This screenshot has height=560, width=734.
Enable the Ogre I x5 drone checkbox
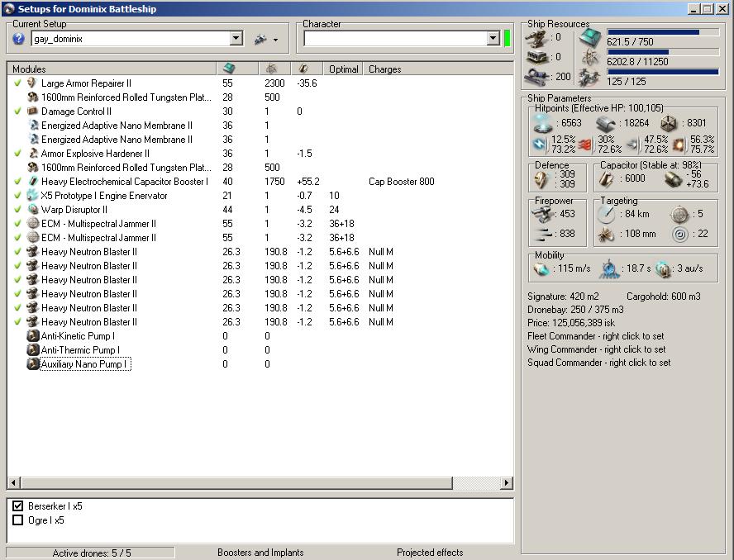[18, 520]
